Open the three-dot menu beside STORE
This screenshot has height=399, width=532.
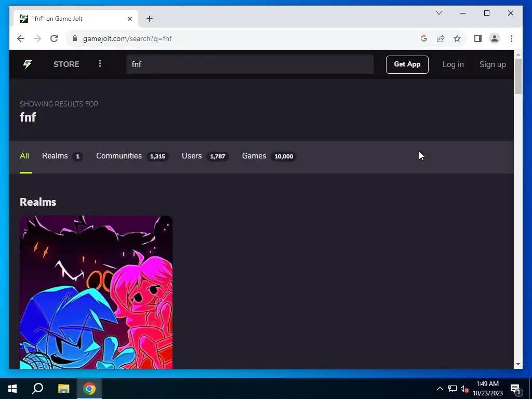tap(100, 64)
